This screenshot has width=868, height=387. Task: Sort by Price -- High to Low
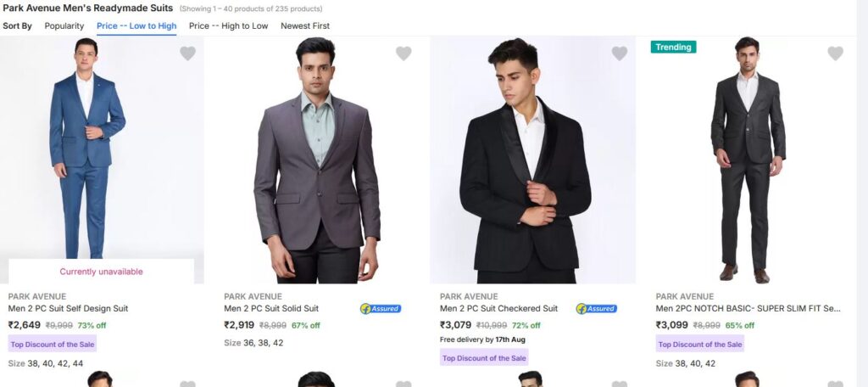coord(228,26)
